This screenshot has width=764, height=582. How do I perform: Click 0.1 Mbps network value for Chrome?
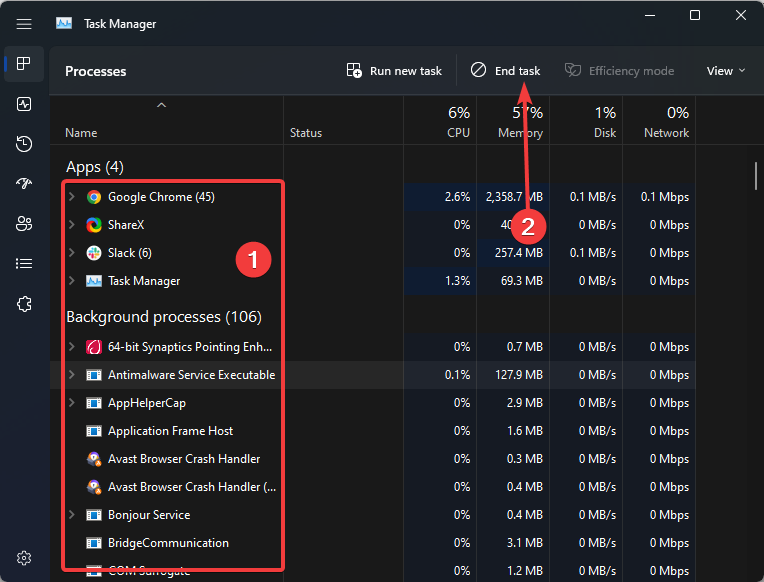[x=665, y=197]
